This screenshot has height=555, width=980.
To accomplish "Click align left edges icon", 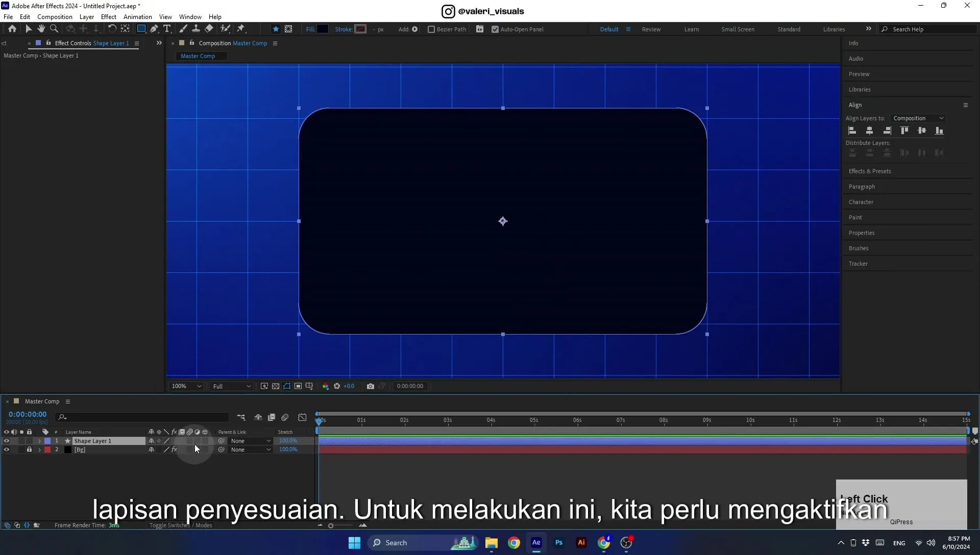I will (x=852, y=131).
